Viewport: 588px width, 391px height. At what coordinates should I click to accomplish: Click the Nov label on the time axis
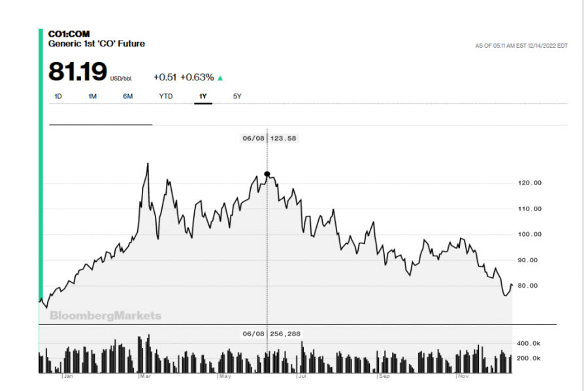[463, 377]
